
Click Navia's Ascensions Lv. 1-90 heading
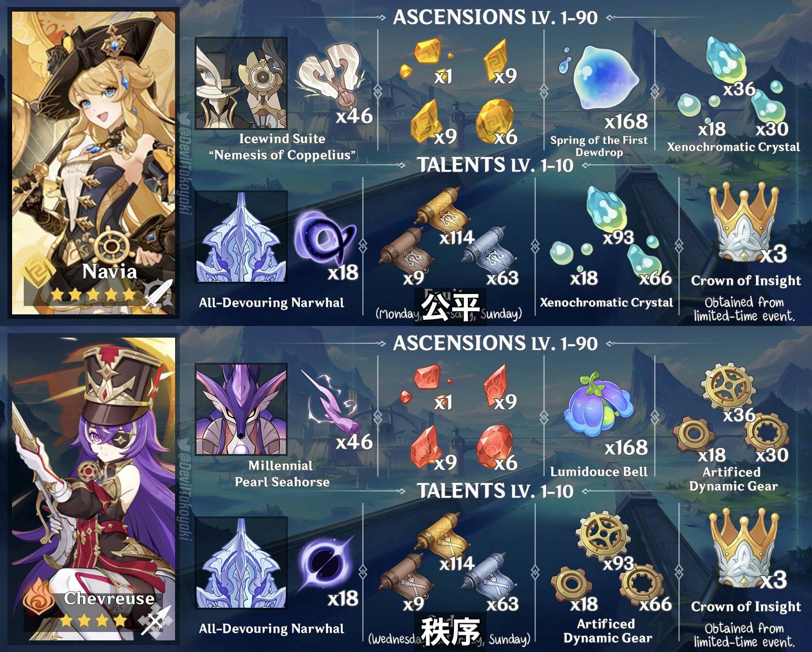pyautogui.click(x=495, y=17)
